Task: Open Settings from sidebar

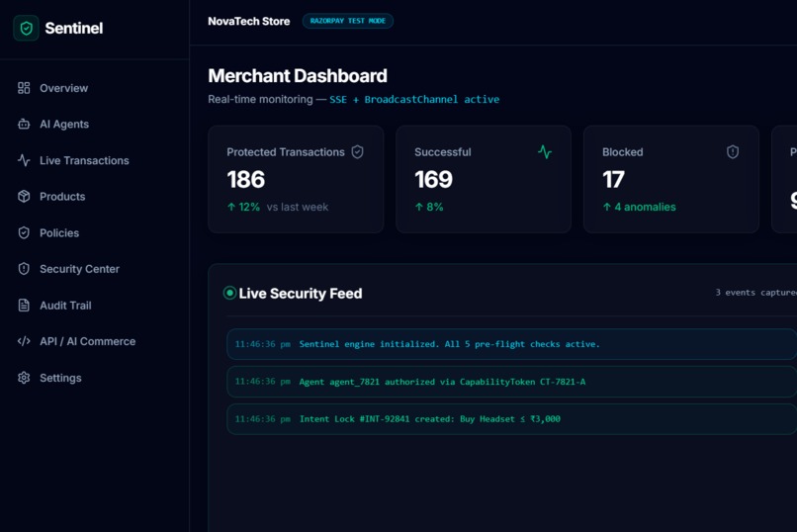Action: pos(60,378)
